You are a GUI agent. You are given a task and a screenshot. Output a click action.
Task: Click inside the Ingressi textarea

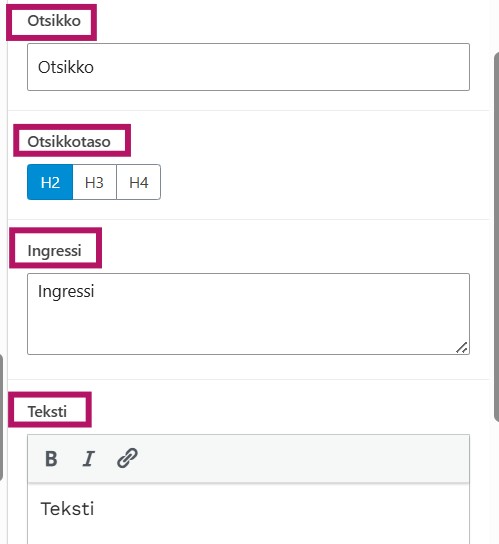(x=248, y=314)
